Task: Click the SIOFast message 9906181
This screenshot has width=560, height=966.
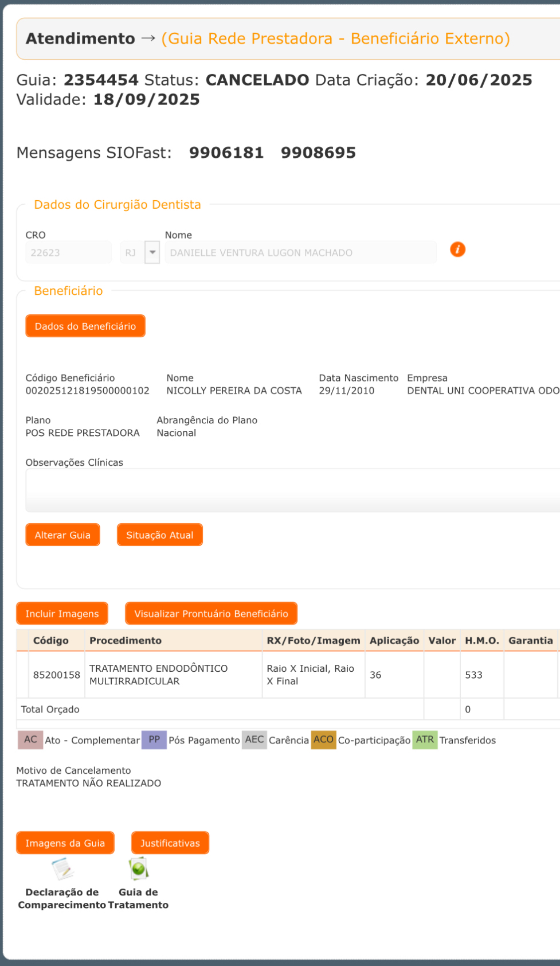Action: [x=226, y=153]
